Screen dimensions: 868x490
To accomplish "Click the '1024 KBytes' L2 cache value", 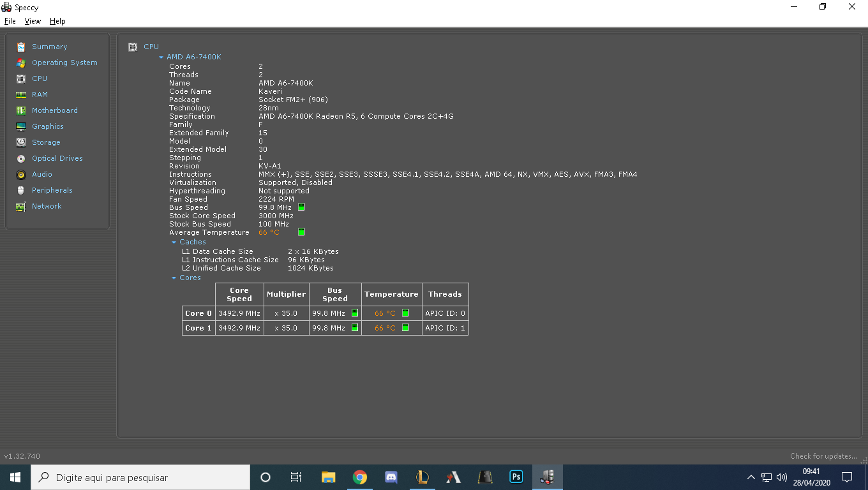I will click(311, 268).
